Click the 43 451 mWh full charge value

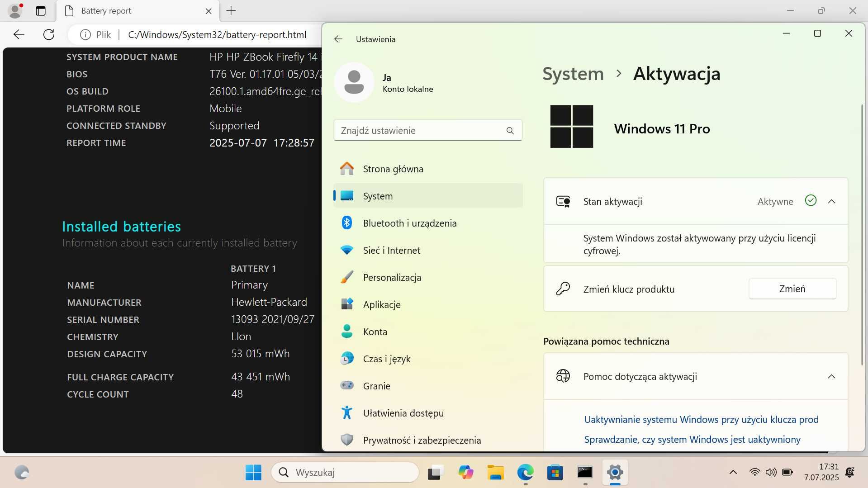click(261, 377)
